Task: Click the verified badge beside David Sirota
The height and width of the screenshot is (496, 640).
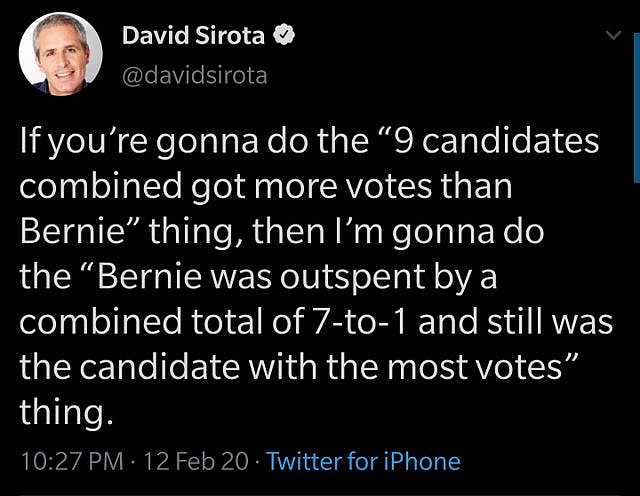Action: pos(284,36)
